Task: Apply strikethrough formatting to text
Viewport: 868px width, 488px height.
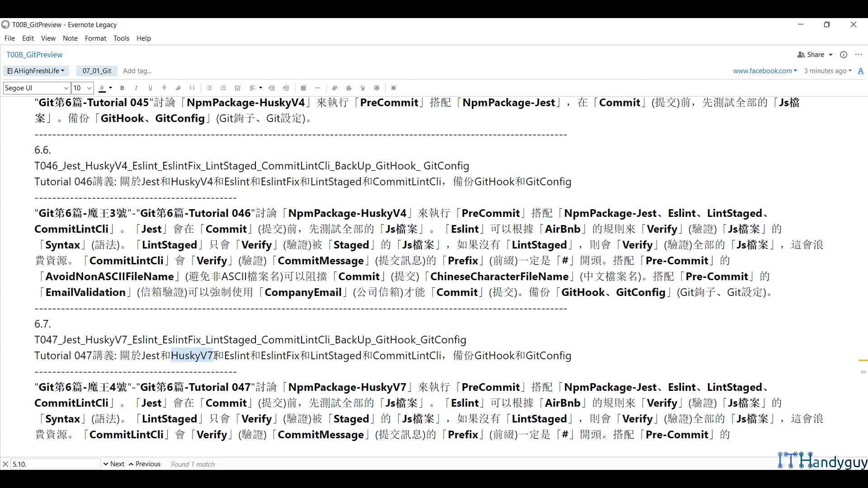Action: [x=164, y=88]
